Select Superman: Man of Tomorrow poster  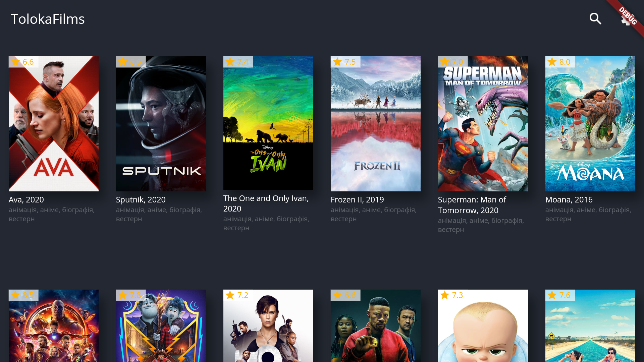483,124
